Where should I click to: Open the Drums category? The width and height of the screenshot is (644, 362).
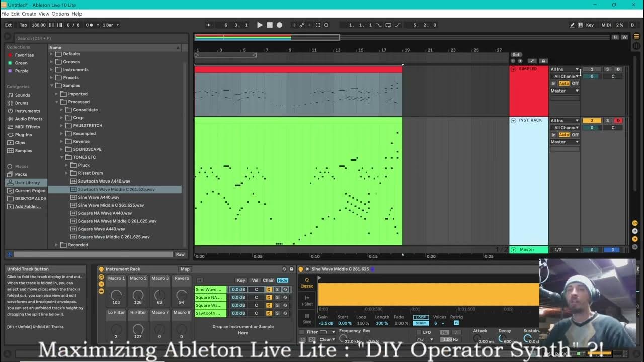click(22, 103)
